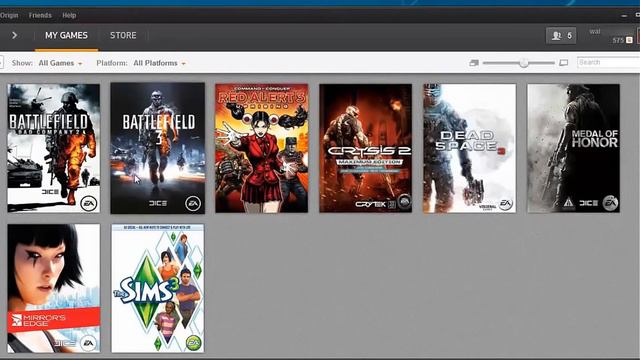Select the Battlefield 3 game tile

click(x=158, y=148)
